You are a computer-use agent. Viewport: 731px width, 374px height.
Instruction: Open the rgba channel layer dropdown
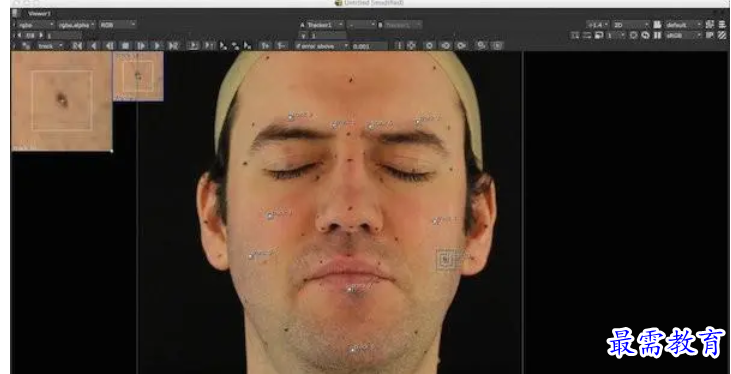click(x=35, y=25)
